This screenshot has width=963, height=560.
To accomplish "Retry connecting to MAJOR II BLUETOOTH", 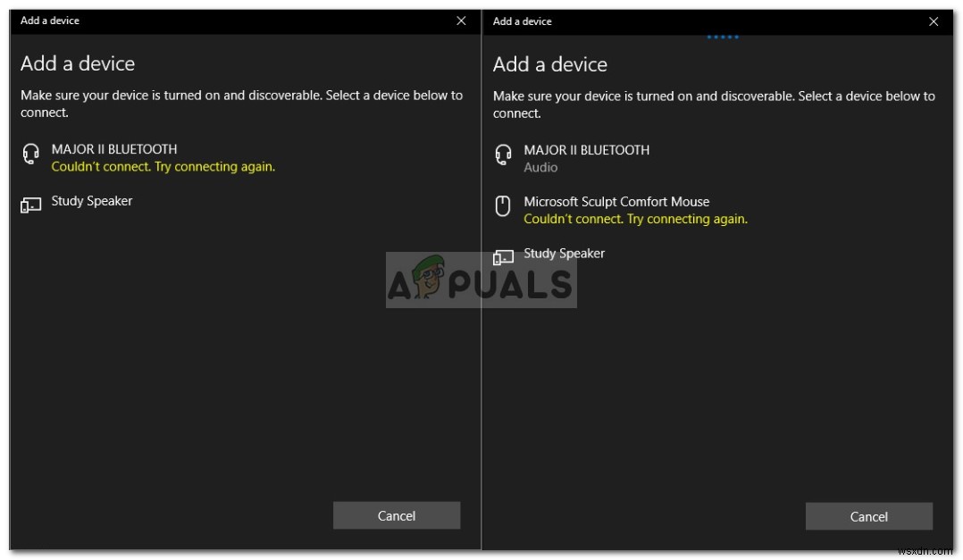I will pos(163,166).
